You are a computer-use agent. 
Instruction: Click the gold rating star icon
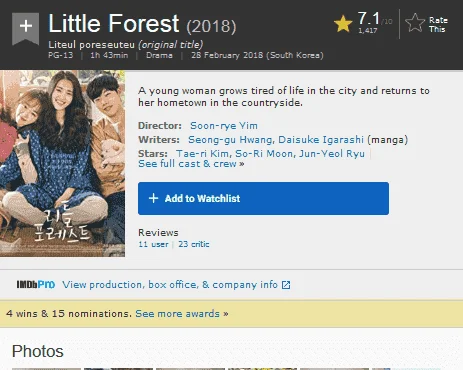point(343,24)
